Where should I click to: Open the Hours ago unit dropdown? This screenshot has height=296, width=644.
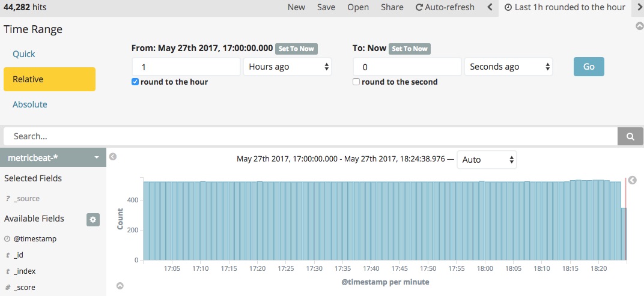pos(288,67)
